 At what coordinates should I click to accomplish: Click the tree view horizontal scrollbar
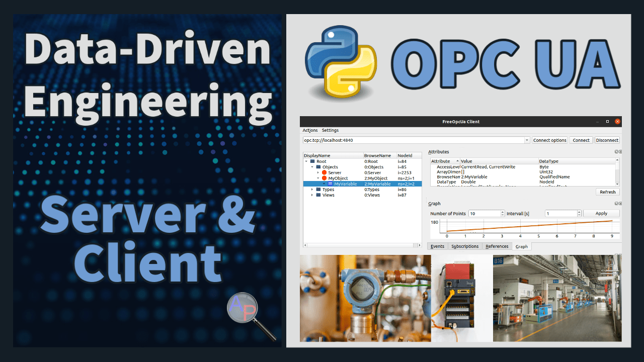tap(362, 245)
